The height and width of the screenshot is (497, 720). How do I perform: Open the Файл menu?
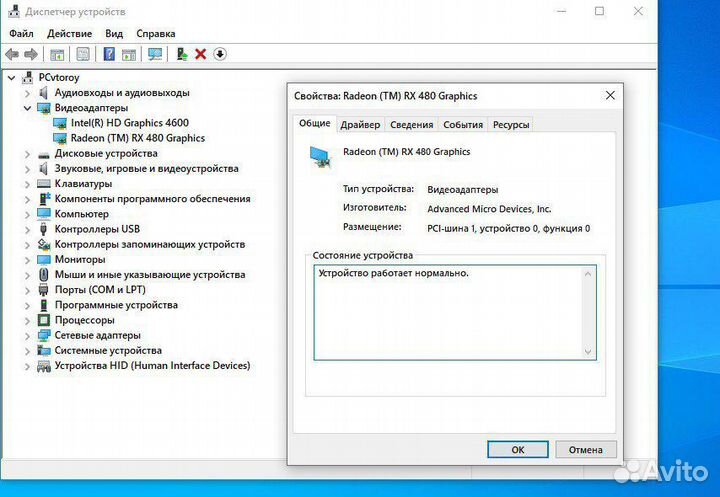click(21, 34)
